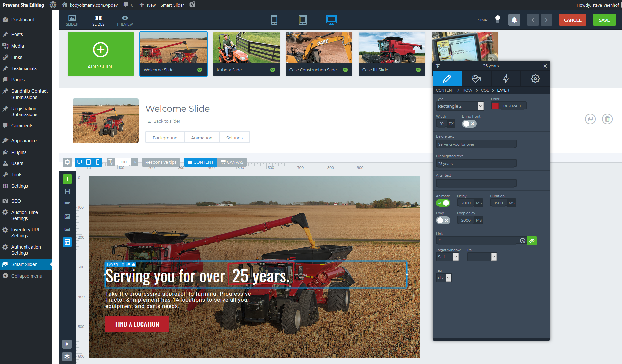Viewport: 622px width, 364px height.
Task: Follow the Back to slider link
Action: click(167, 121)
